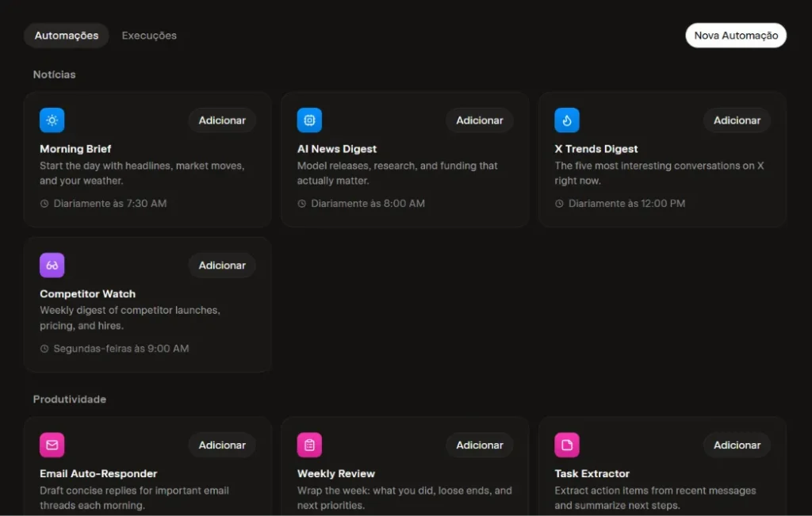Click the Weekly Review clipboard icon
Viewport: 812px width, 516px height.
pyautogui.click(x=309, y=445)
